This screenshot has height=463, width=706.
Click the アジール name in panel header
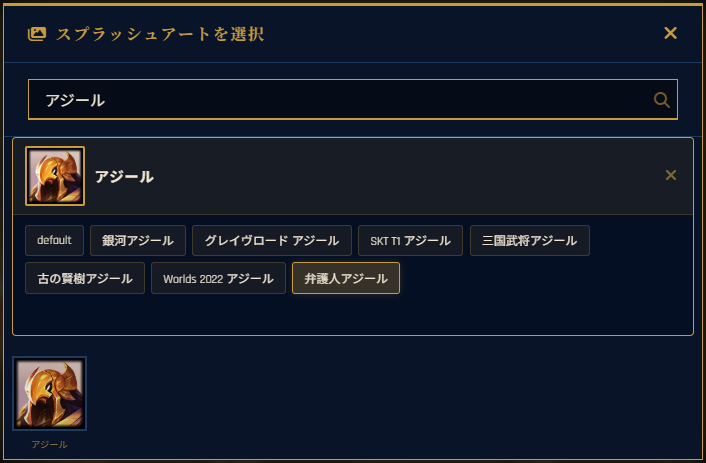click(124, 177)
